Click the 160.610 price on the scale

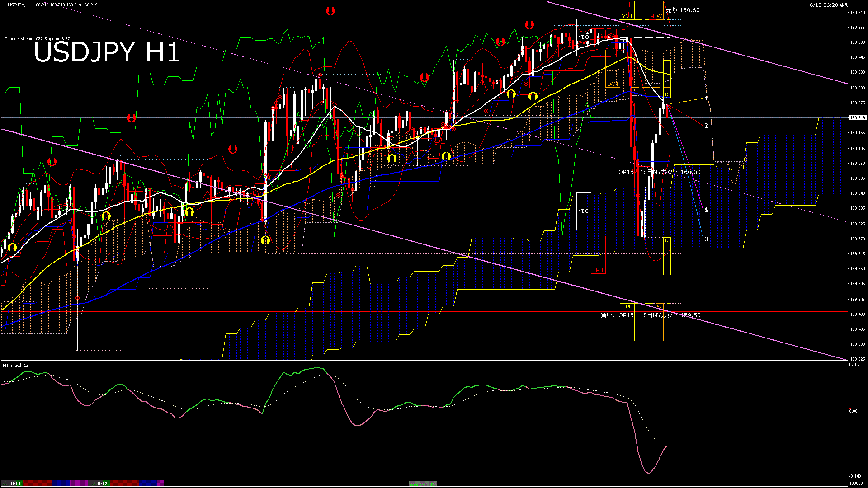point(858,13)
